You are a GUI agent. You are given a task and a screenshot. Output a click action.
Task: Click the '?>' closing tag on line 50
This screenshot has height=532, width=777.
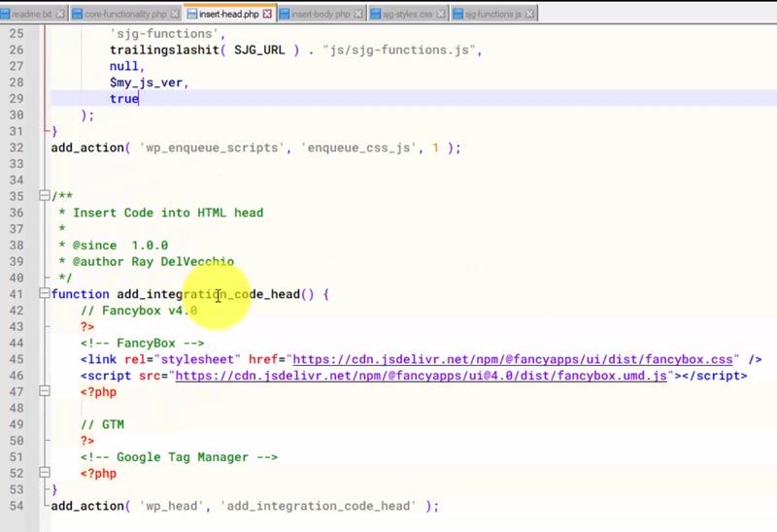pos(87,441)
